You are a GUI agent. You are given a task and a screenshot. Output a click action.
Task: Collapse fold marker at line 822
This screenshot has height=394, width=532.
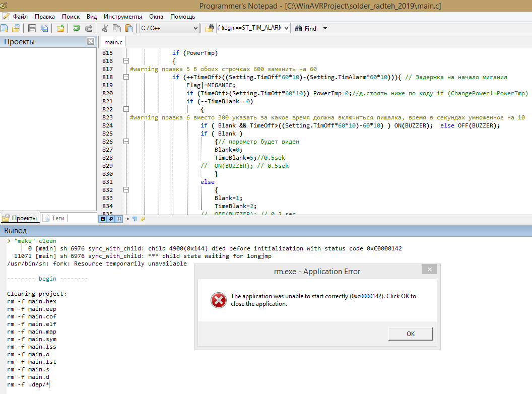(x=126, y=109)
